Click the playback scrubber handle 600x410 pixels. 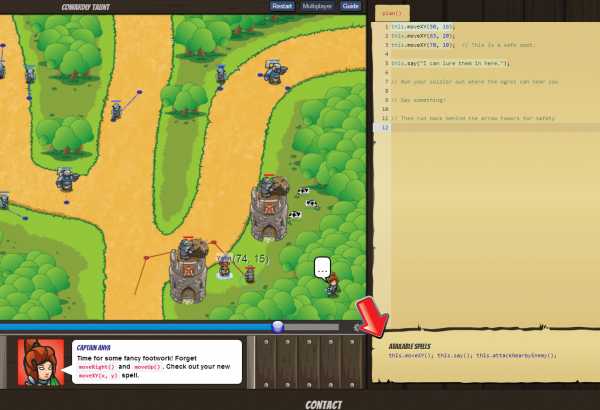point(278,327)
